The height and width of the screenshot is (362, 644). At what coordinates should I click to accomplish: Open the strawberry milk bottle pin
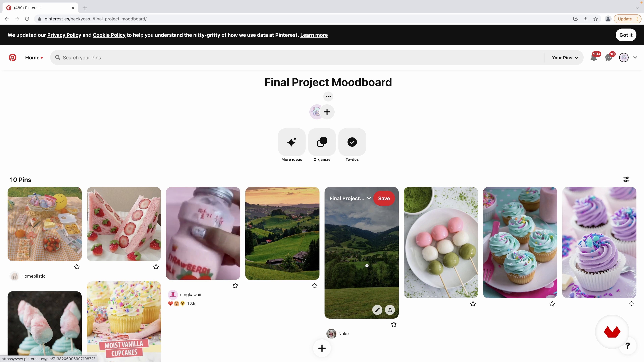click(203, 233)
